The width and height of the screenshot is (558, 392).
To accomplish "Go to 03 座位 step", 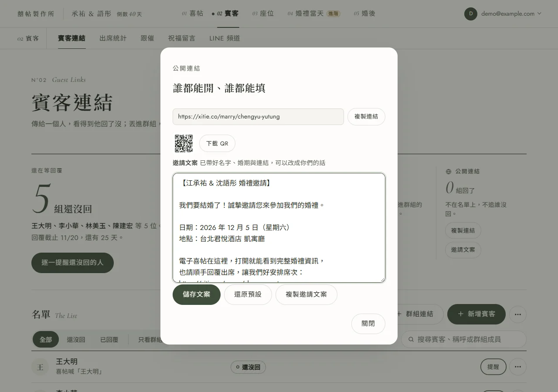I will pos(263,14).
